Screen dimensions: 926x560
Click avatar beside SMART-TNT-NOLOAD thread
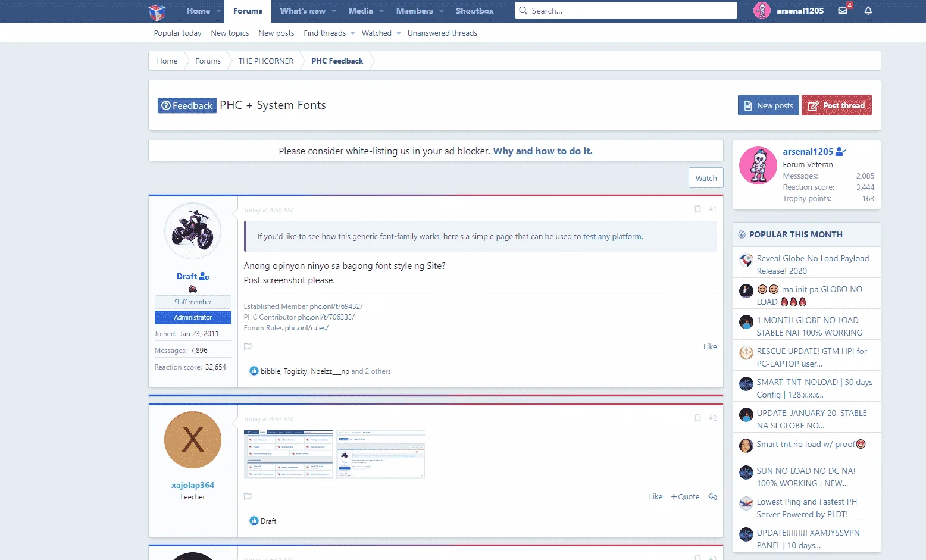746,384
